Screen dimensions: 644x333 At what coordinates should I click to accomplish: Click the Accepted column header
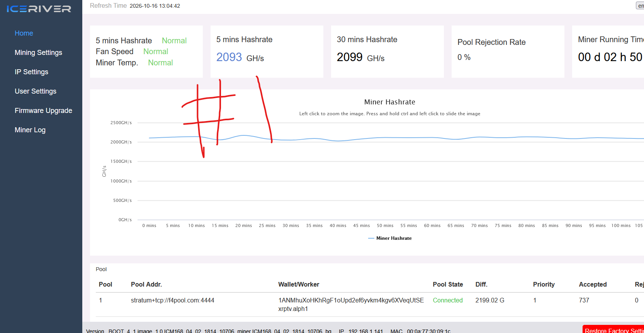[593, 285]
